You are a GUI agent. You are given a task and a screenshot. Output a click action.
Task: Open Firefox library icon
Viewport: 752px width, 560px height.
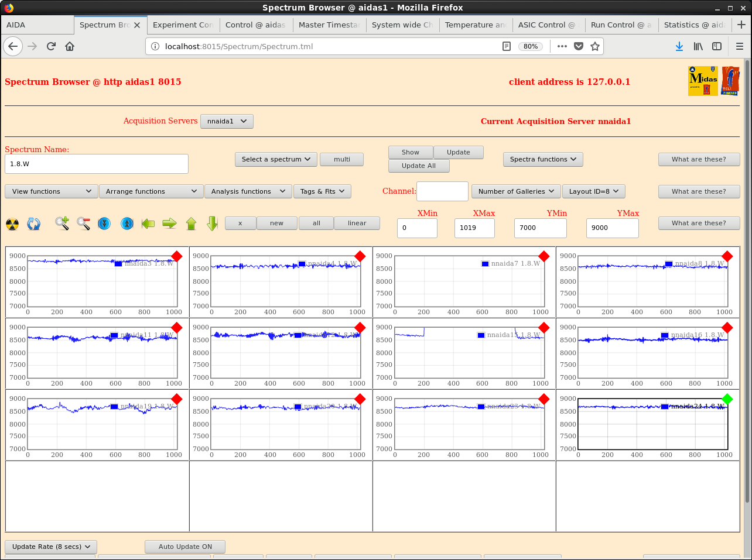(698, 46)
